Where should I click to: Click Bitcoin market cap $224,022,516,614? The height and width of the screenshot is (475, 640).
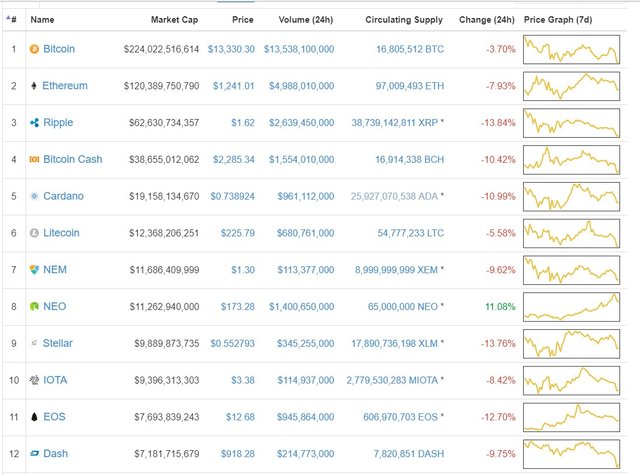pyautogui.click(x=161, y=49)
